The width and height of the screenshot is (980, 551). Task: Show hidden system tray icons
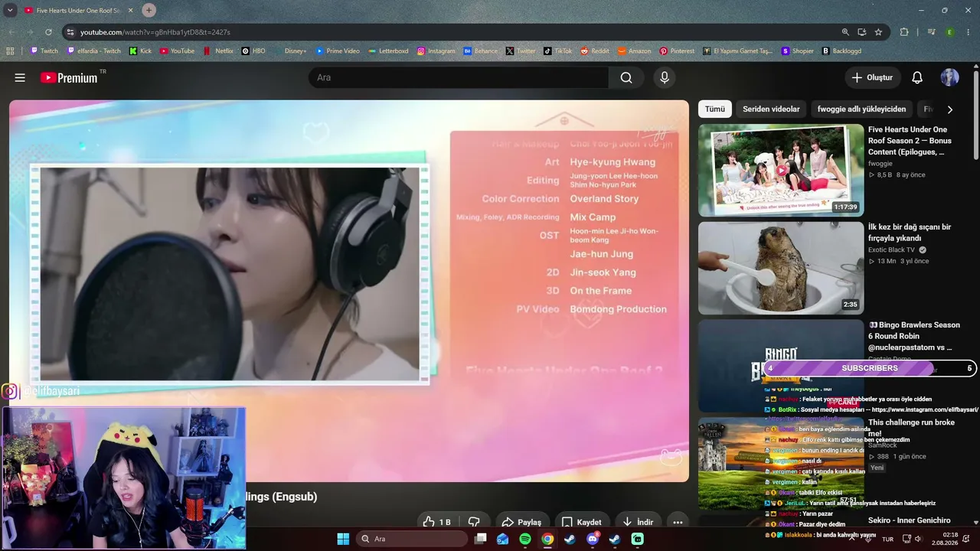click(x=852, y=539)
